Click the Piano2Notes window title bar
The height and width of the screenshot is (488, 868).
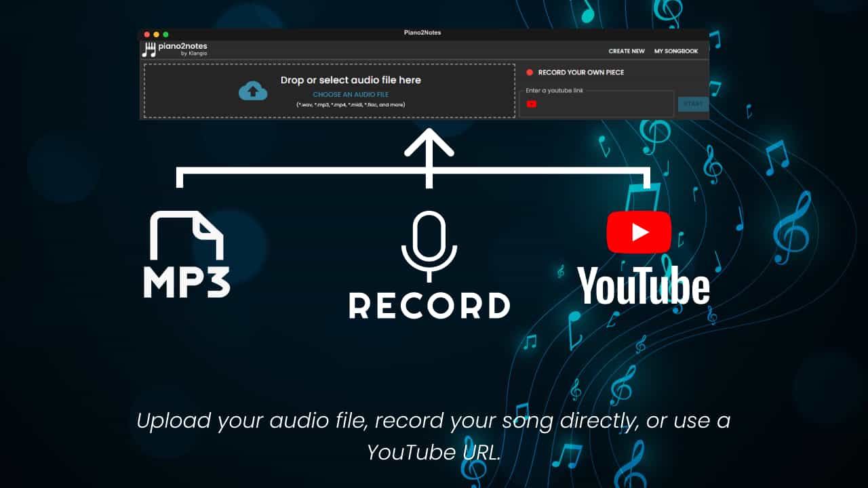[x=420, y=33]
